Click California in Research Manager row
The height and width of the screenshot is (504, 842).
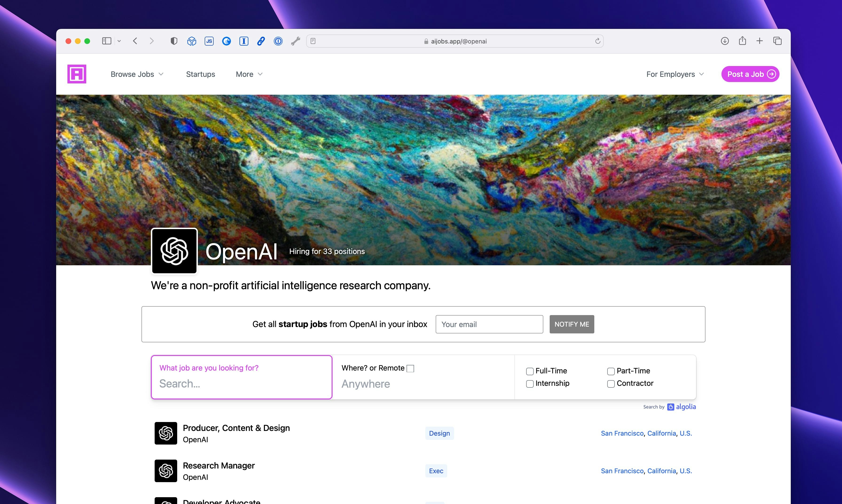click(x=662, y=471)
